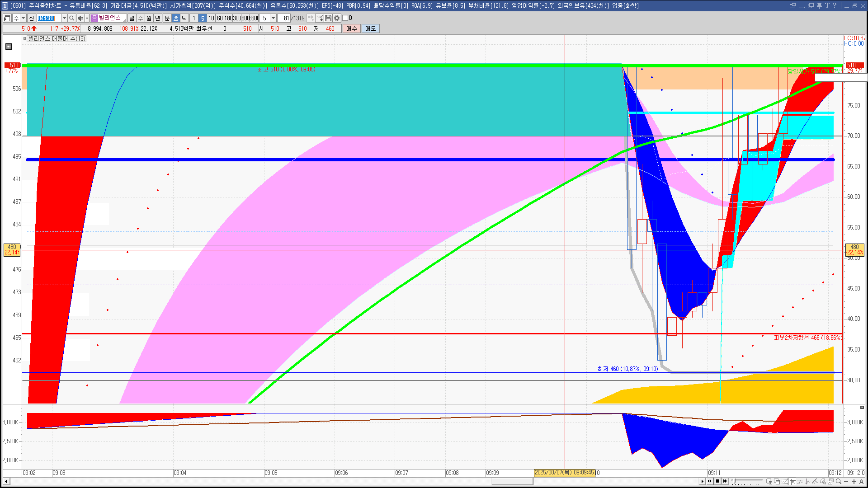Click the speaker sound icon
The image size is (868, 488).
tap(80, 18)
